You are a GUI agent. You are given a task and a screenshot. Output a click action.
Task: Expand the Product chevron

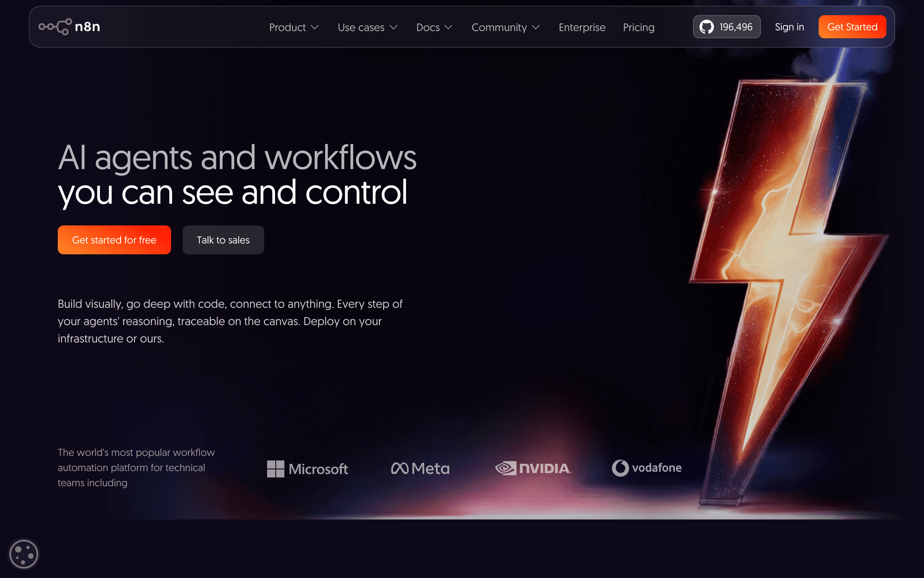(315, 27)
